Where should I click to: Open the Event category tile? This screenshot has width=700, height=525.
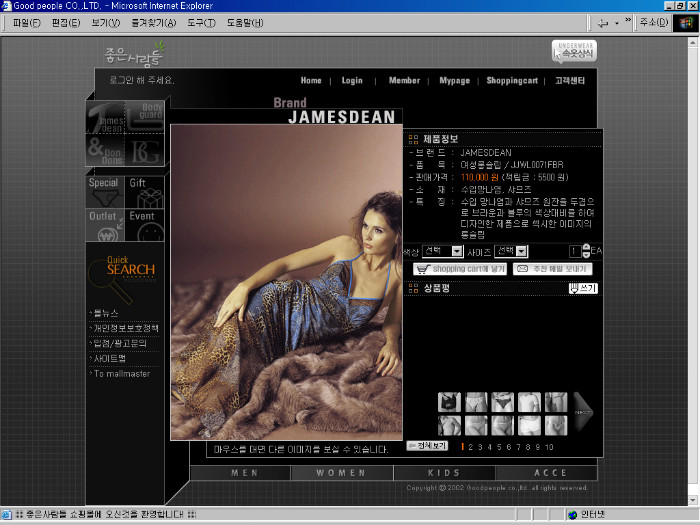pyautogui.click(x=145, y=225)
